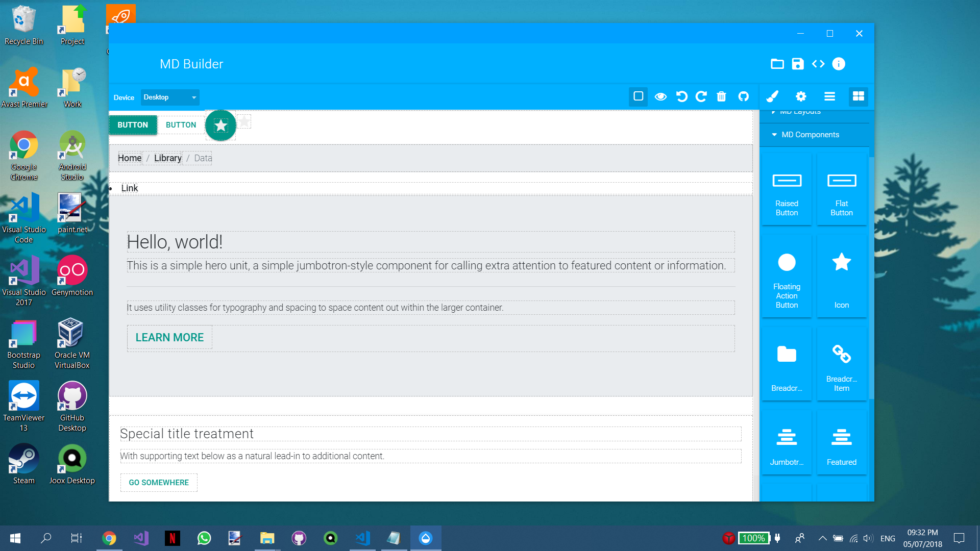
Task: Toggle the outline square button
Action: pyautogui.click(x=638, y=96)
